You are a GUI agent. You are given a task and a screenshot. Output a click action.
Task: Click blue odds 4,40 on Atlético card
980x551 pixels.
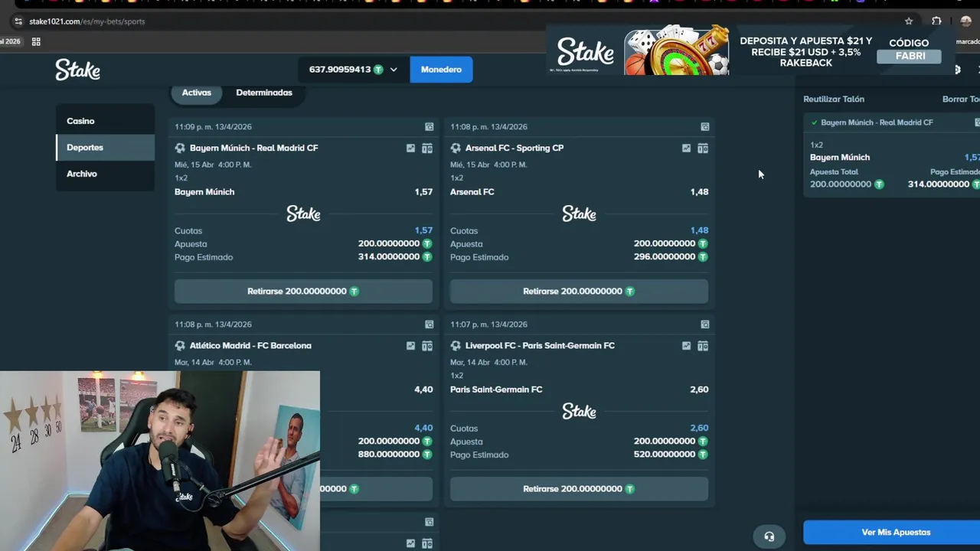pyautogui.click(x=423, y=429)
